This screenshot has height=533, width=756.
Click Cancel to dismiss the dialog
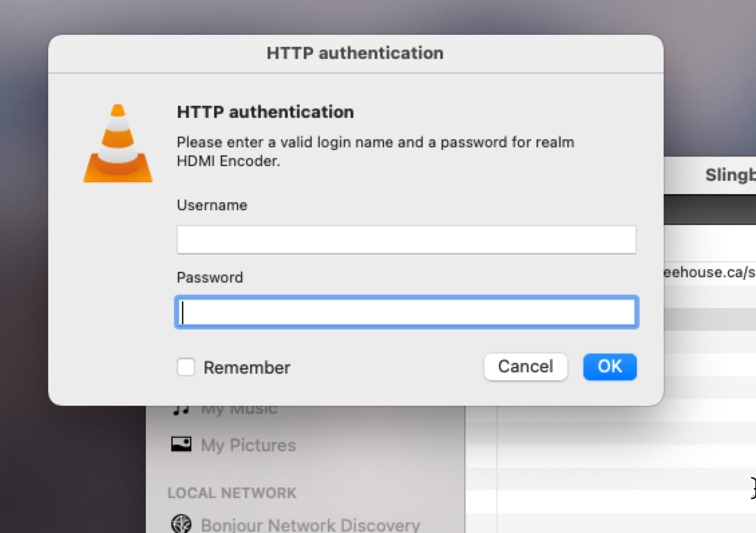[x=525, y=367]
